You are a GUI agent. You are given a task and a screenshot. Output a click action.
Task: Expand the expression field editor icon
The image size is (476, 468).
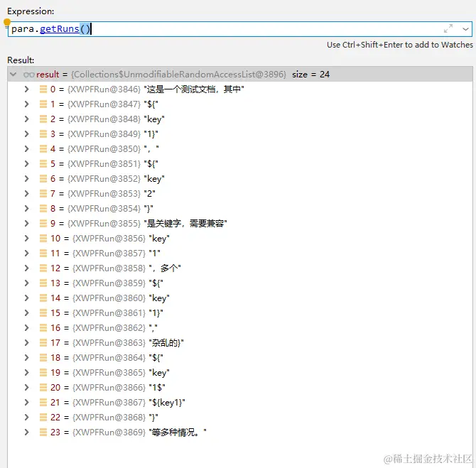click(x=448, y=28)
